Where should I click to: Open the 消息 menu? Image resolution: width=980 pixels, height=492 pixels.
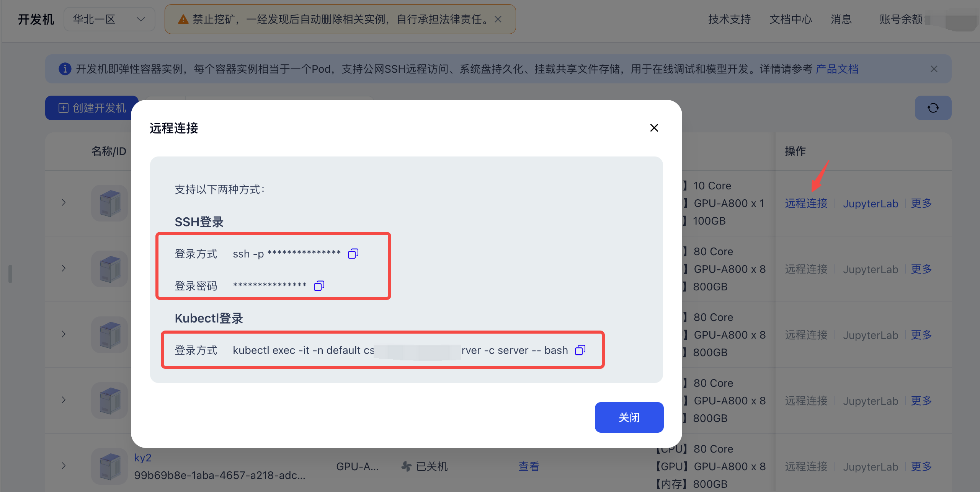[841, 19]
